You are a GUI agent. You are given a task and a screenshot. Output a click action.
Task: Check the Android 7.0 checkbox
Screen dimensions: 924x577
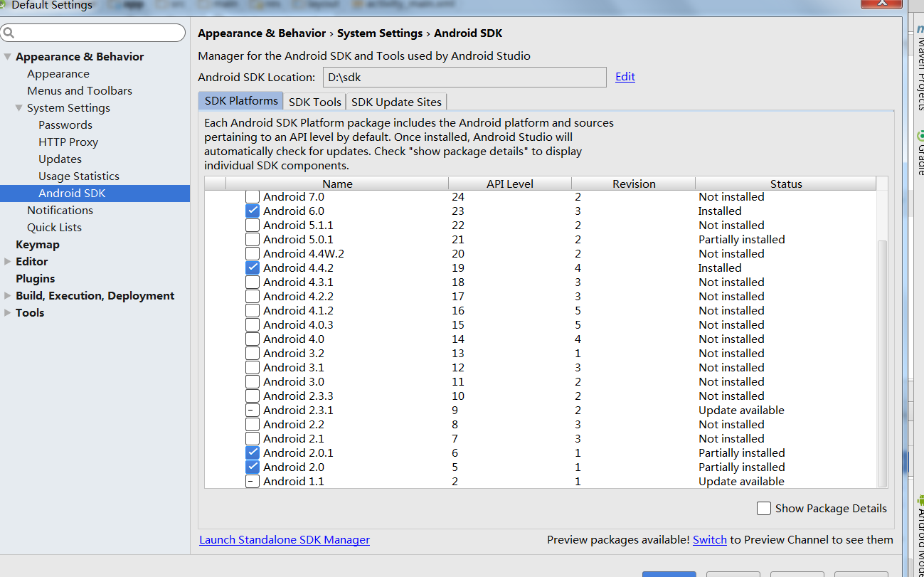point(253,197)
